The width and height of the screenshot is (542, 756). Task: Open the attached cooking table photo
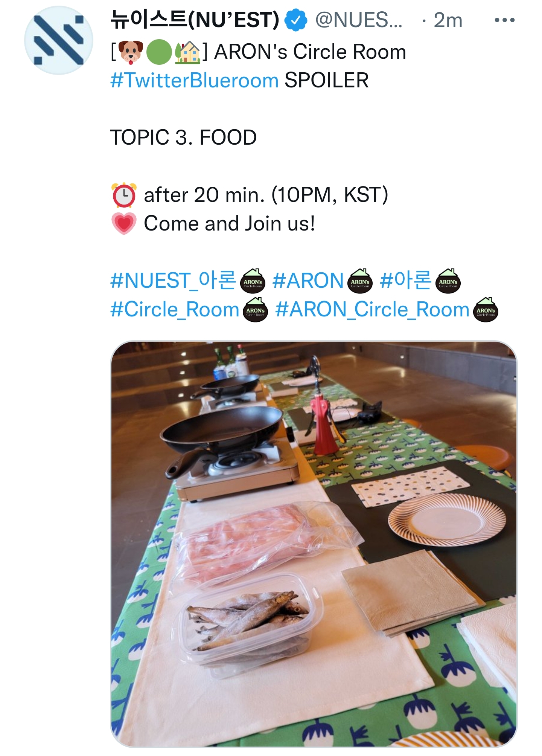click(314, 544)
